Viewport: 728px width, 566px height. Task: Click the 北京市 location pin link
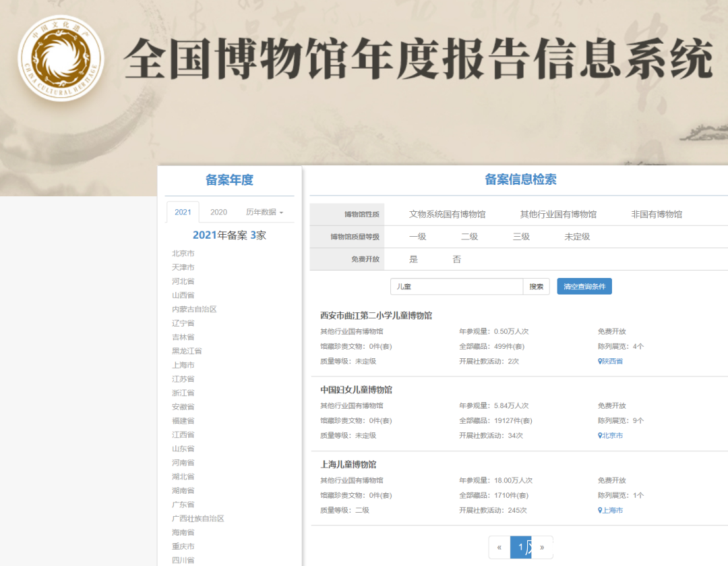[611, 435]
